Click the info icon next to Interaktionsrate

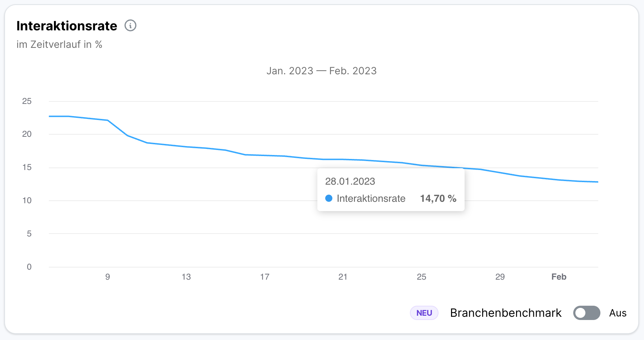point(130,26)
